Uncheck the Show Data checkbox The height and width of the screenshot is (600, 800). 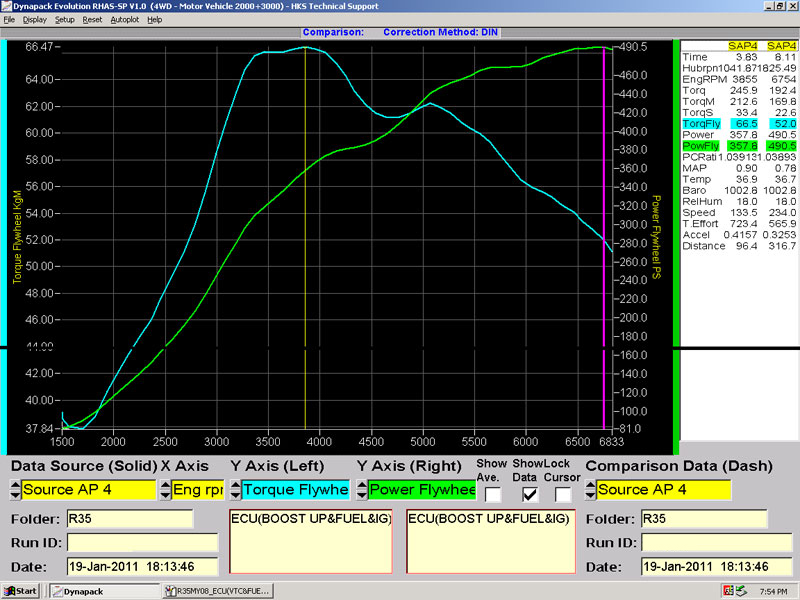click(x=529, y=493)
